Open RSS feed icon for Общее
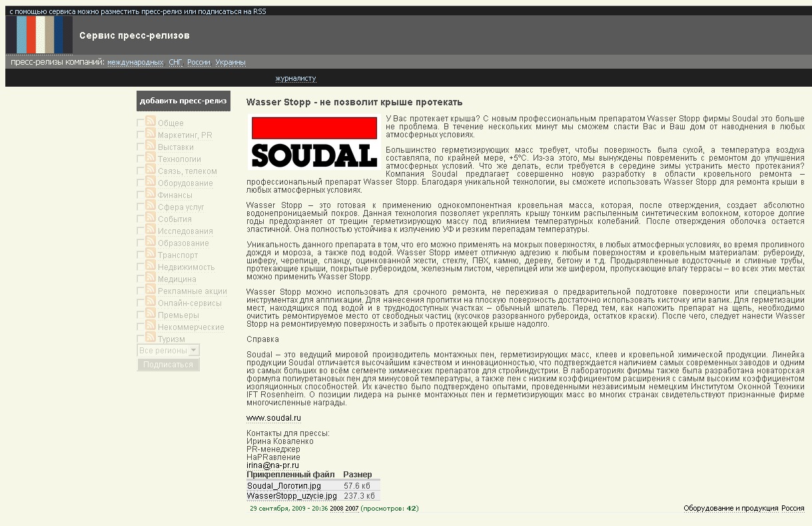Image resolution: width=812 pixels, height=526 pixels. [151, 122]
